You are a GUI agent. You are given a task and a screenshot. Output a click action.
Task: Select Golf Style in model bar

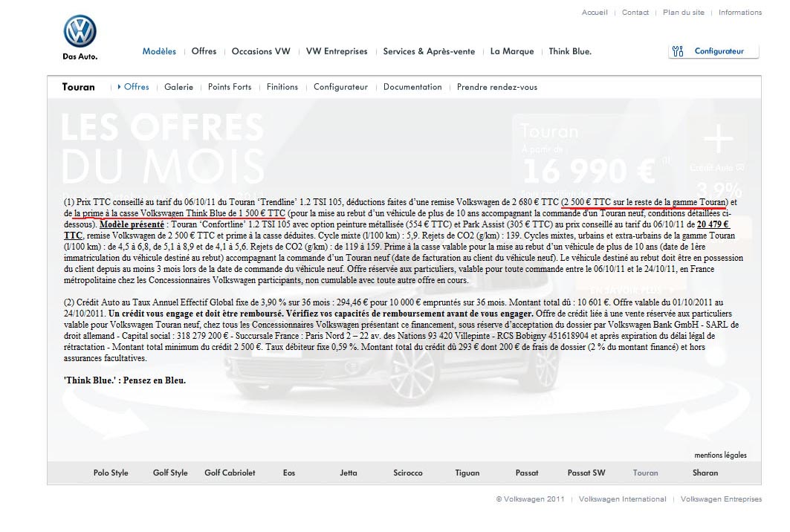tap(170, 473)
